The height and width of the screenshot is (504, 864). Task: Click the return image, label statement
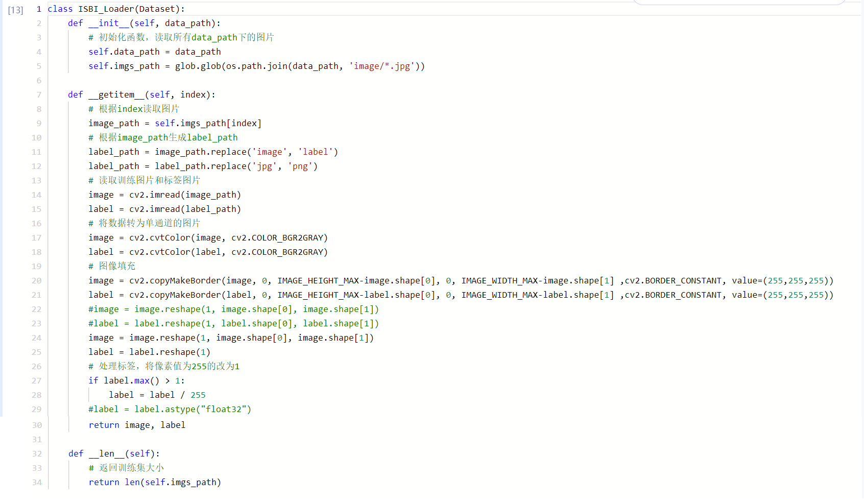[137, 425]
